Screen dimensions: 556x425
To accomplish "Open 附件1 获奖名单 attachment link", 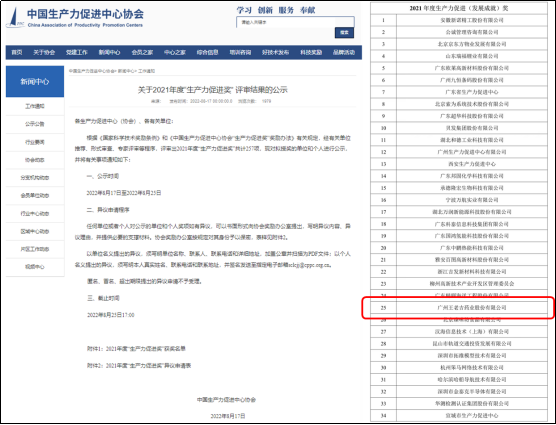I will (x=136, y=349).
